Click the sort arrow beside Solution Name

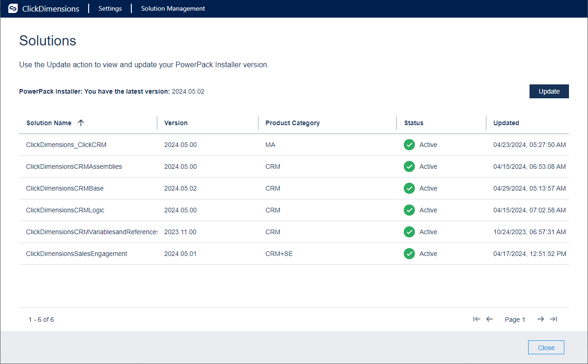(81, 123)
